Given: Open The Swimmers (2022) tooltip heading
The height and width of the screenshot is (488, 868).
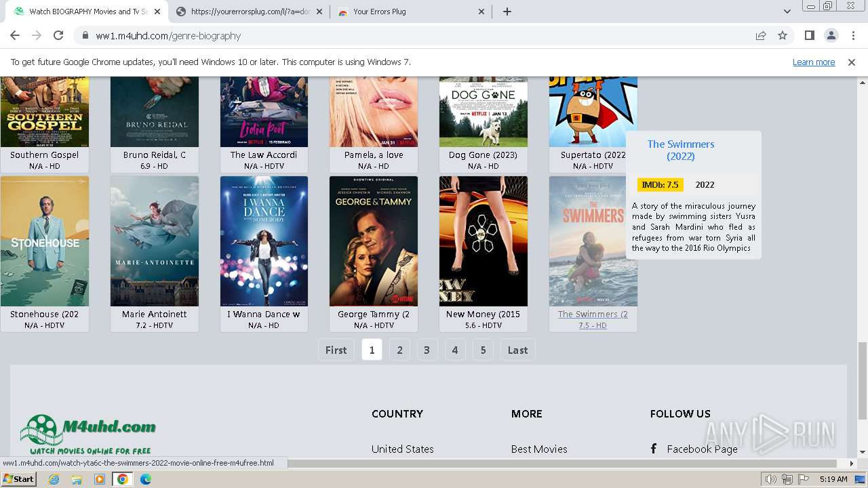Looking at the screenshot, I should pyautogui.click(x=681, y=150).
